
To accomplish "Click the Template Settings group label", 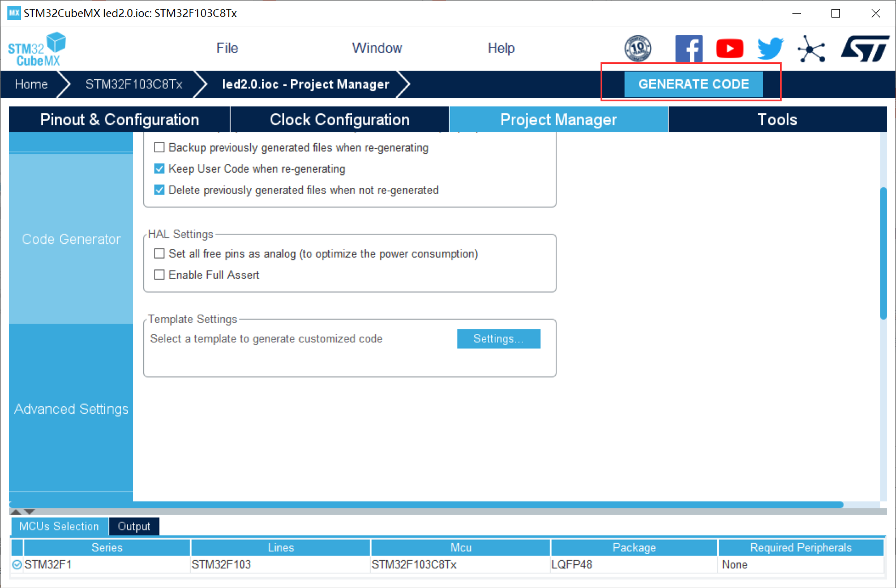I will click(x=192, y=319).
